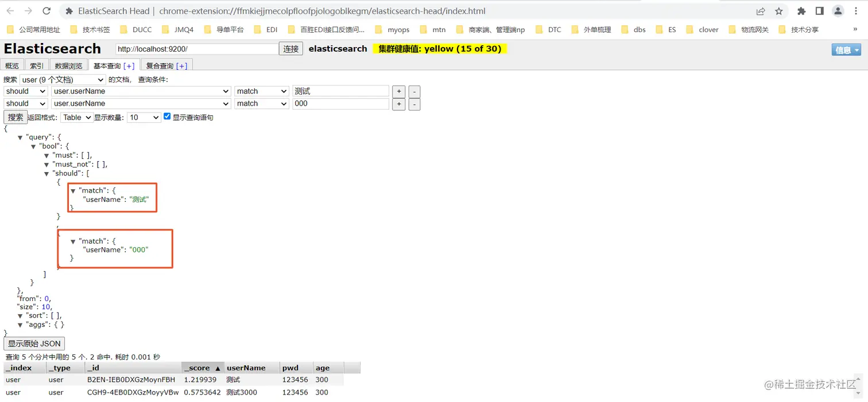868x402 pixels.
Task: Open the DTC bookmark folder
Action: click(548, 29)
